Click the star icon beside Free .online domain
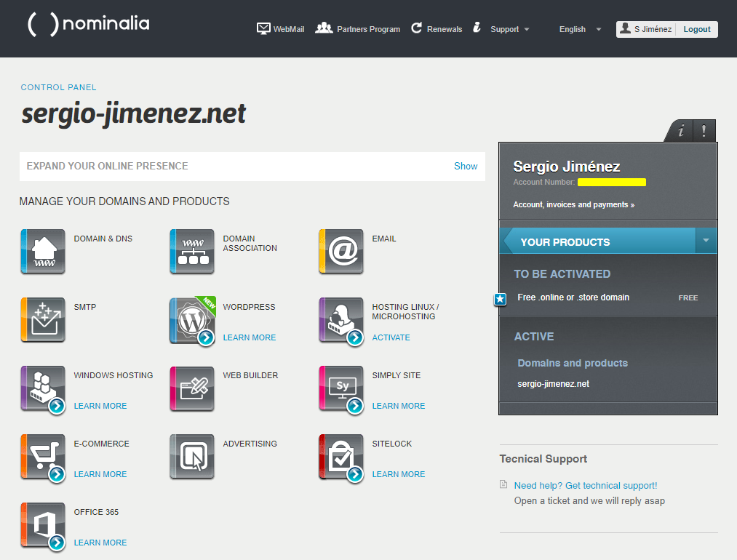The width and height of the screenshot is (737, 560). [x=500, y=299]
